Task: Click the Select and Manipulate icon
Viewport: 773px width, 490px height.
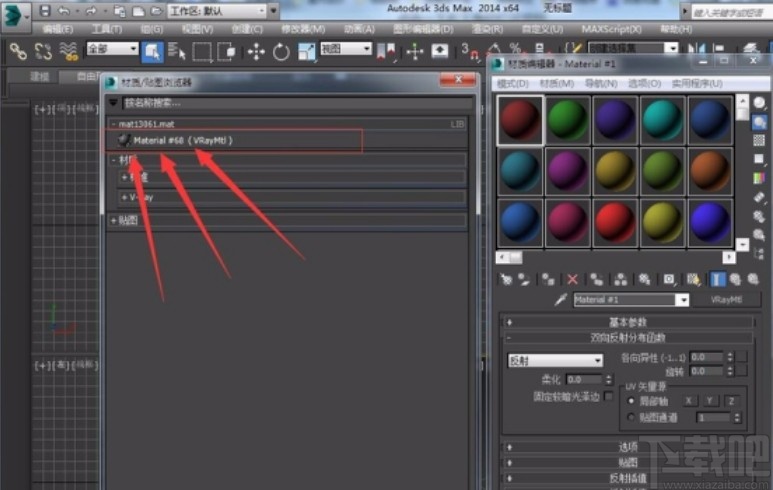Action: click(x=415, y=51)
